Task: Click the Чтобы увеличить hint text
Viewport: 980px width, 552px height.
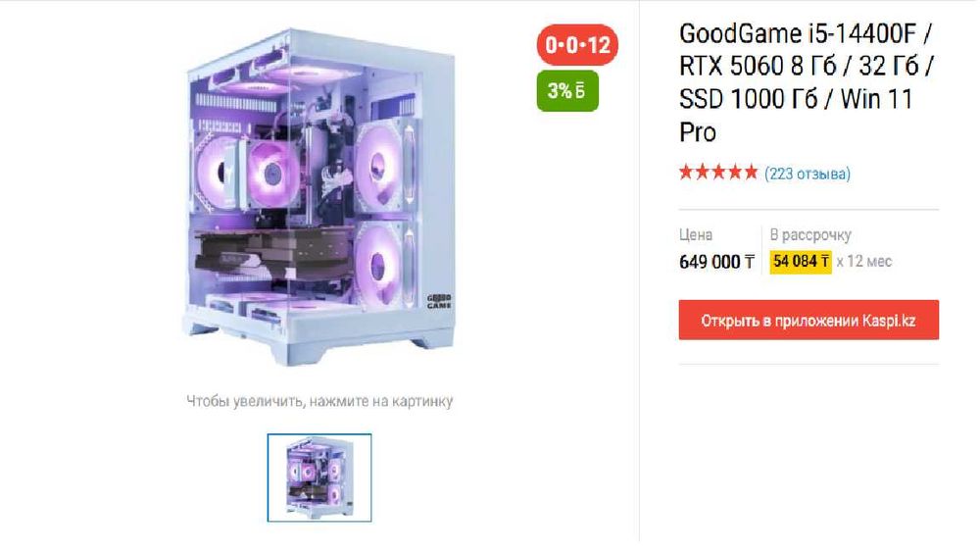Action: click(x=319, y=401)
